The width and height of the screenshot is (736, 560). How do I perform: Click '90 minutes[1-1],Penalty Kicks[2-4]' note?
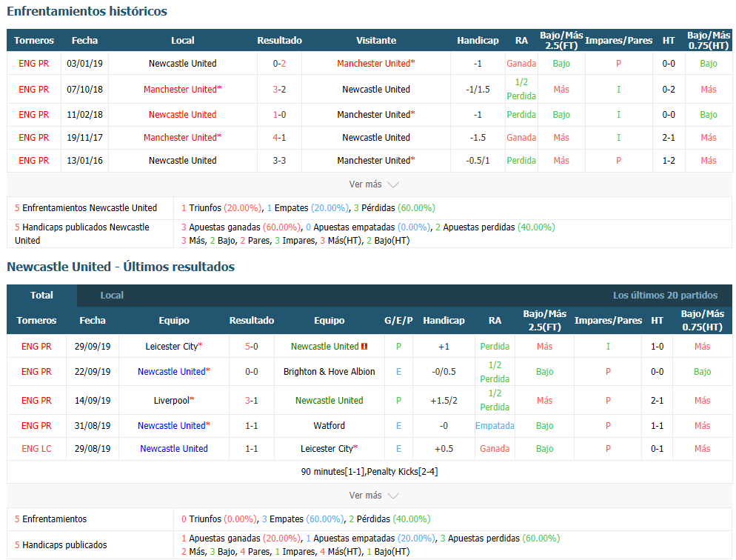(369, 472)
